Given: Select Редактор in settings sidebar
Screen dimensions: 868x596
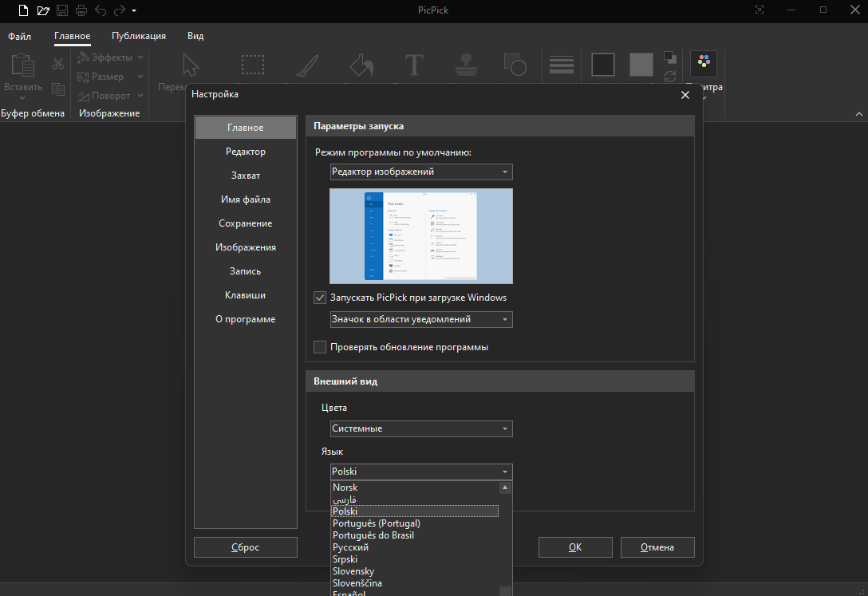Looking at the screenshot, I should pos(246,152).
